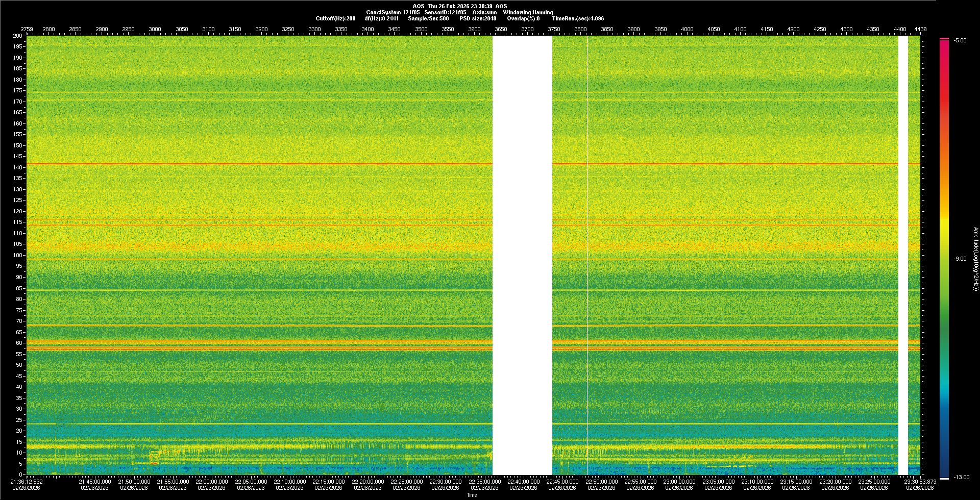The height and width of the screenshot is (500, 980).
Task: Click the 200 Hz frequency axis label
Action: [x=18, y=36]
